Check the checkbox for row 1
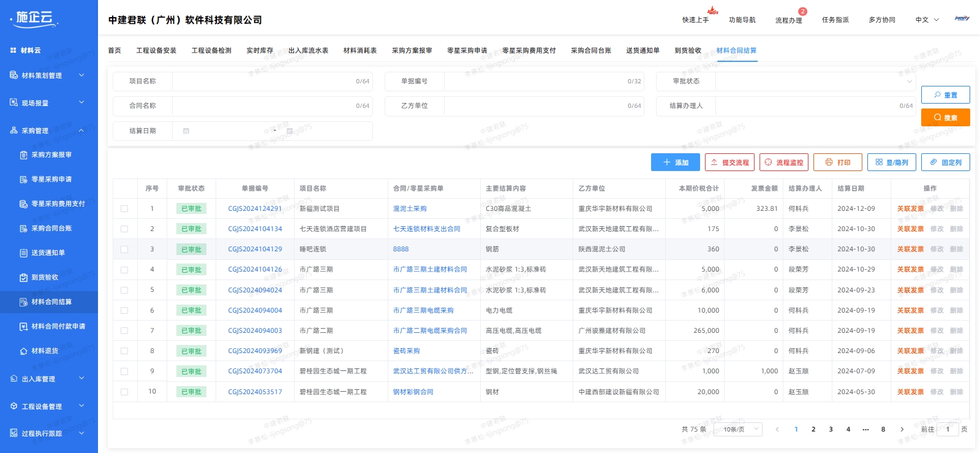Image resolution: width=980 pixels, height=453 pixels. (124, 209)
